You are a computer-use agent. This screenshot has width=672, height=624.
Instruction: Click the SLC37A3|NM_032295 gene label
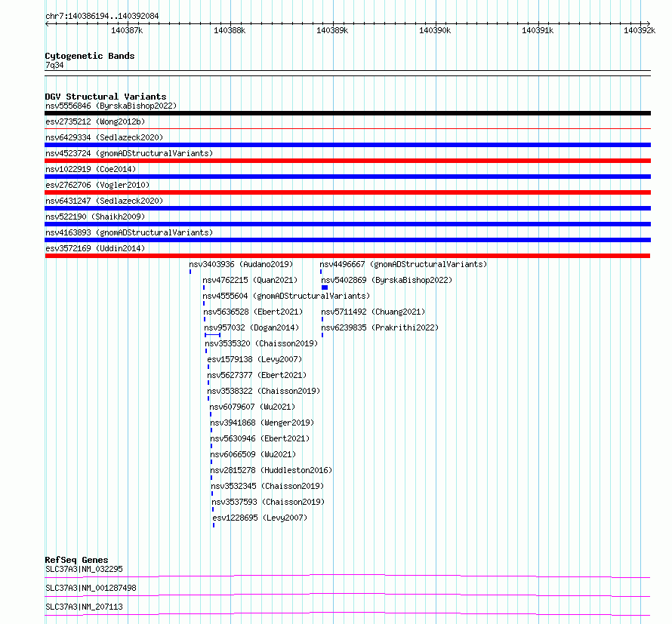[84, 569]
